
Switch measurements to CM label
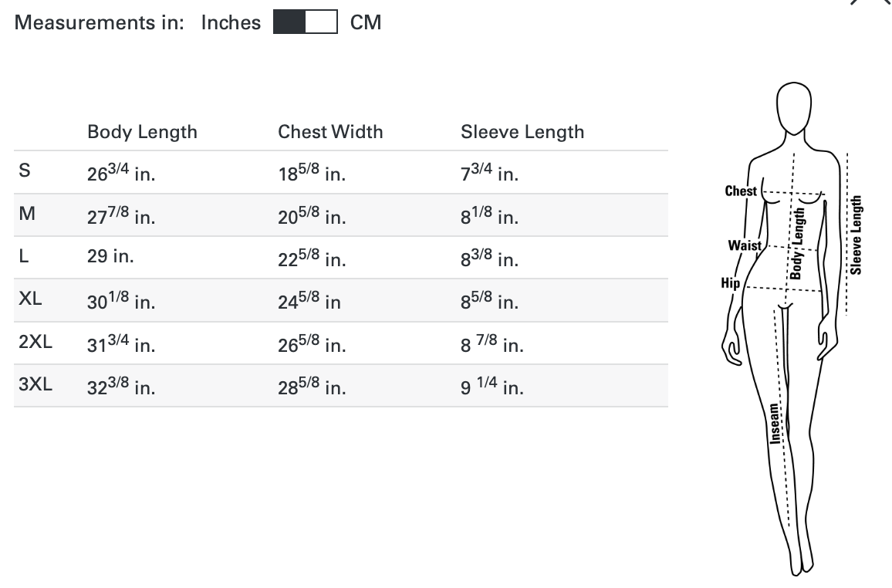tap(366, 22)
